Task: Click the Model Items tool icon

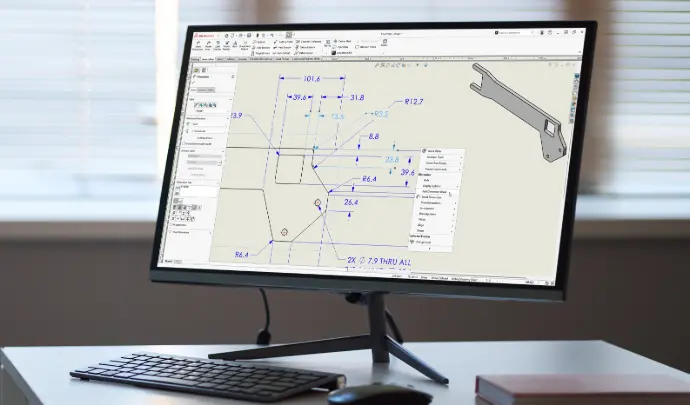Action: point(208,45)
